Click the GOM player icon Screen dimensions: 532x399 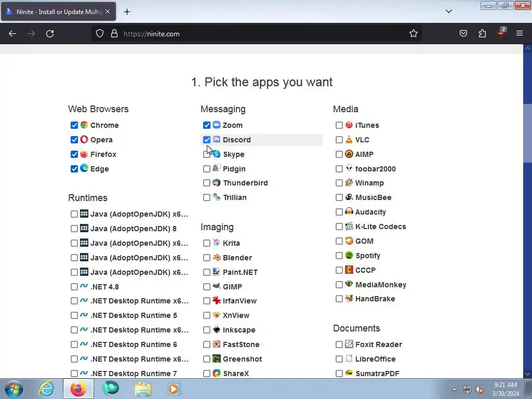pyautogui.click(x=349, y=241)
